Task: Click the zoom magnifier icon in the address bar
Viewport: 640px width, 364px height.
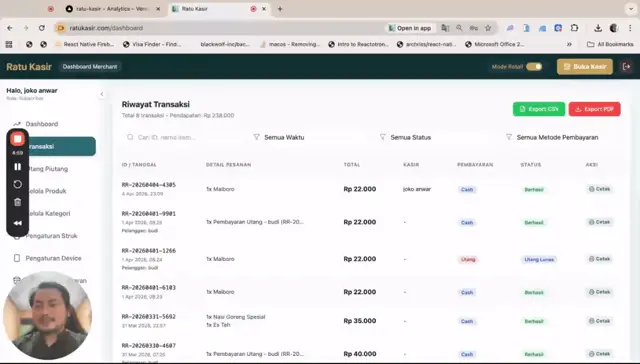Action: 459,28
